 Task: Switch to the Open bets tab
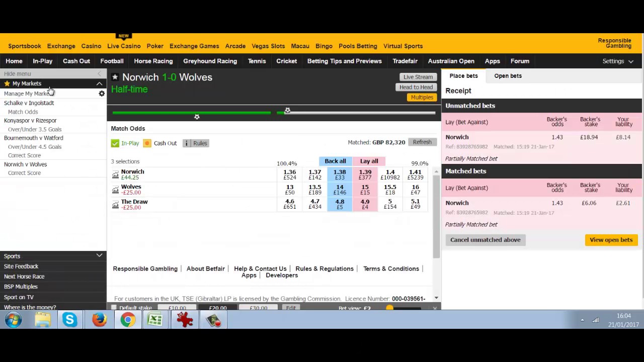click(508, 76)
